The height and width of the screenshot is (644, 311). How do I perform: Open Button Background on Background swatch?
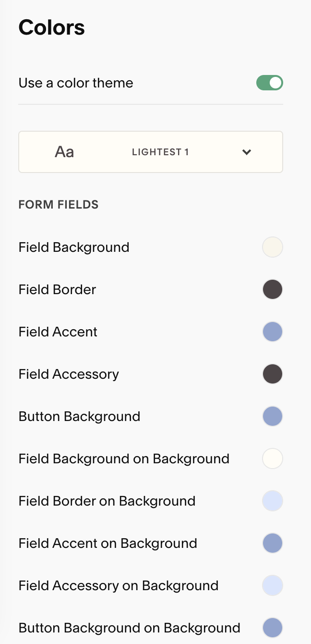point(273,628)
